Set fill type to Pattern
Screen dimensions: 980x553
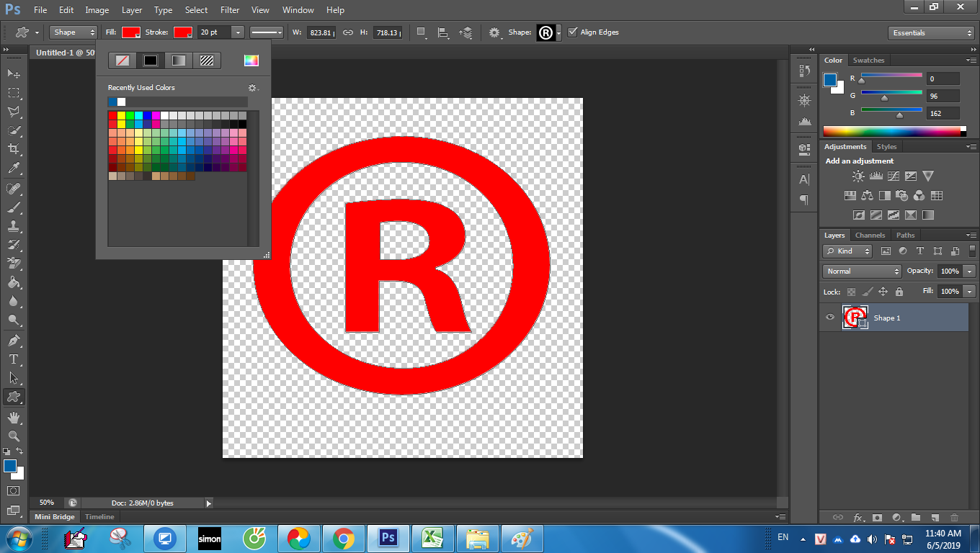(207, 60)
